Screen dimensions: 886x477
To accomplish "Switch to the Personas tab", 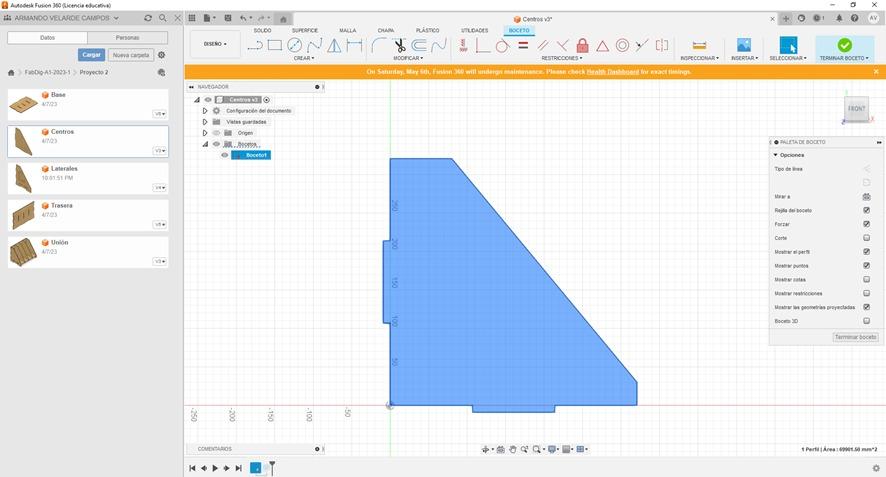I will pyautogui.click(x=128, y=37).
